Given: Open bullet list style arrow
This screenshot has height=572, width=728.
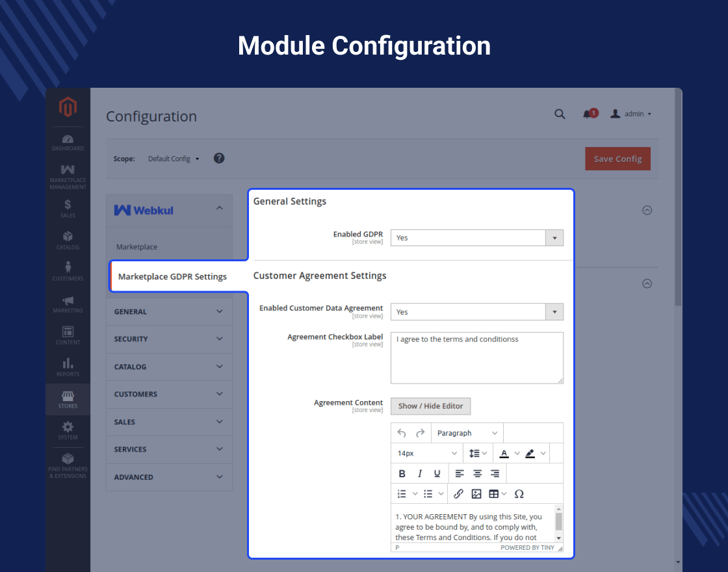Looking at the screenshot, I should [441, 494].
